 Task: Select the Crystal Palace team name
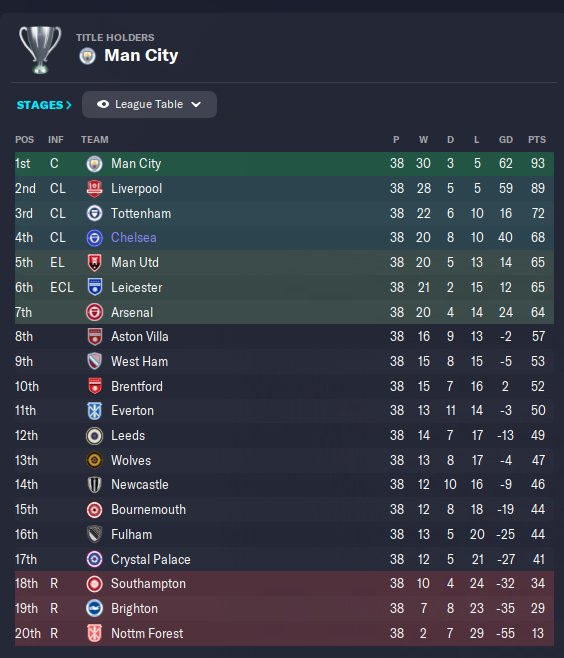[x=151, y=559]
